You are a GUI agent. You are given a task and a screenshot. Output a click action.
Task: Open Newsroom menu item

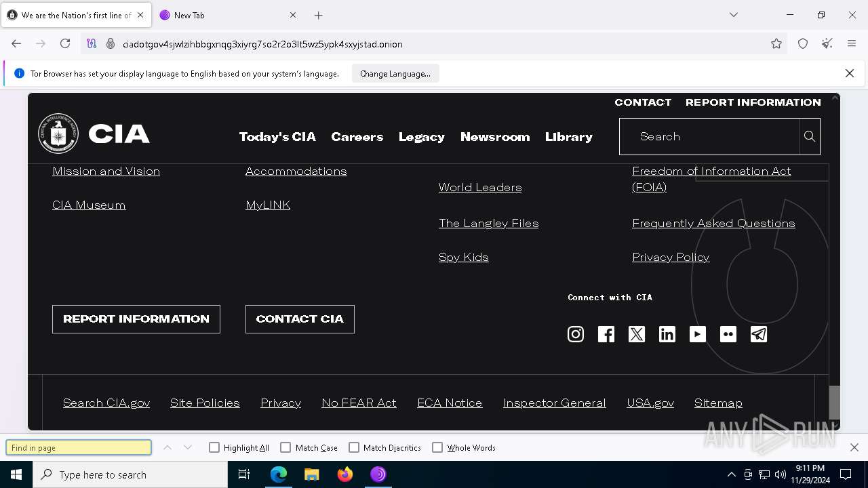(x=495, y=137)
